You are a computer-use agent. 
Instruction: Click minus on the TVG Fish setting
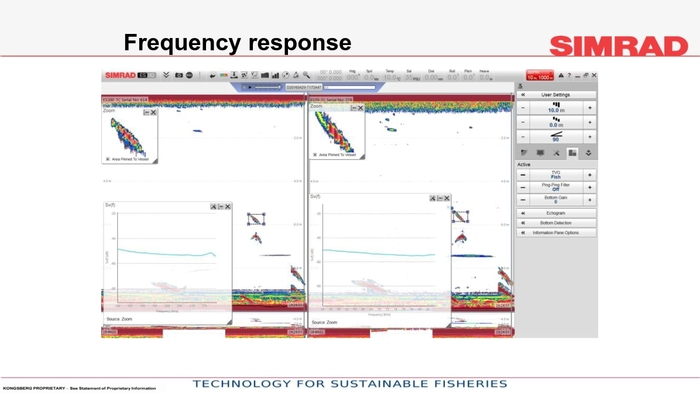point(523,175)
